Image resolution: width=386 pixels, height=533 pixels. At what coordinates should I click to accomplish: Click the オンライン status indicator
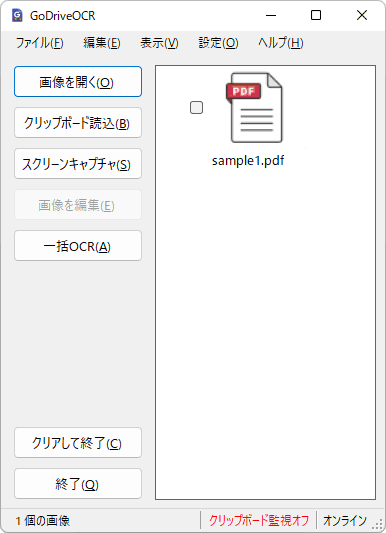(345, 520)
